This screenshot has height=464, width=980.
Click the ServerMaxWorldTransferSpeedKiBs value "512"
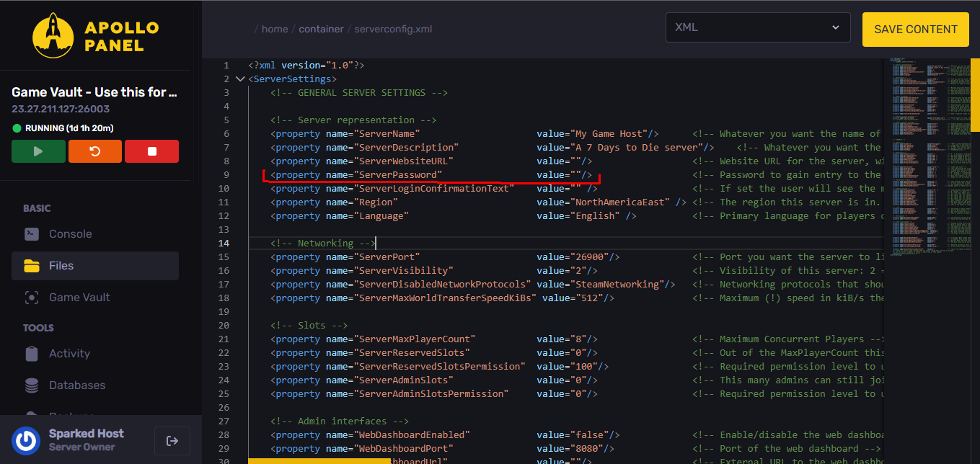point(589,298)
